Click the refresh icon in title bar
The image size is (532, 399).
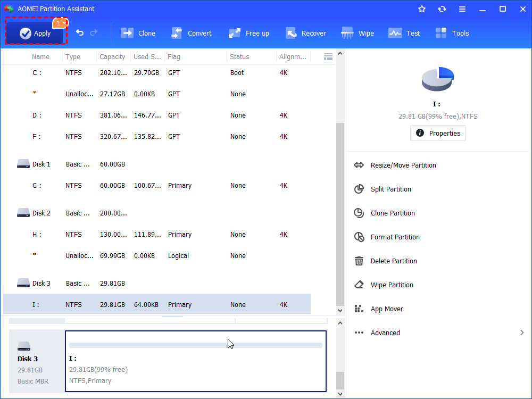pos(442,9)
